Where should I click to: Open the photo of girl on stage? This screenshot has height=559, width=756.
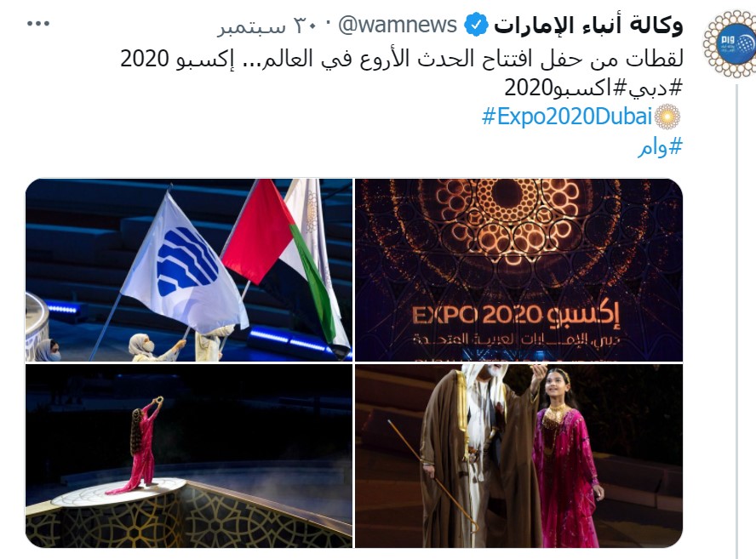coord(189,456)
